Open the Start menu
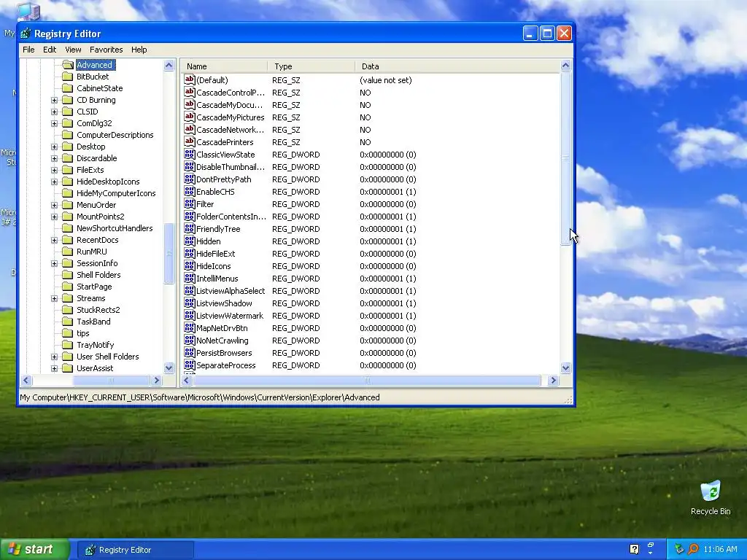The width and height of the screenshot is (747, 560). tap(34, 550)
